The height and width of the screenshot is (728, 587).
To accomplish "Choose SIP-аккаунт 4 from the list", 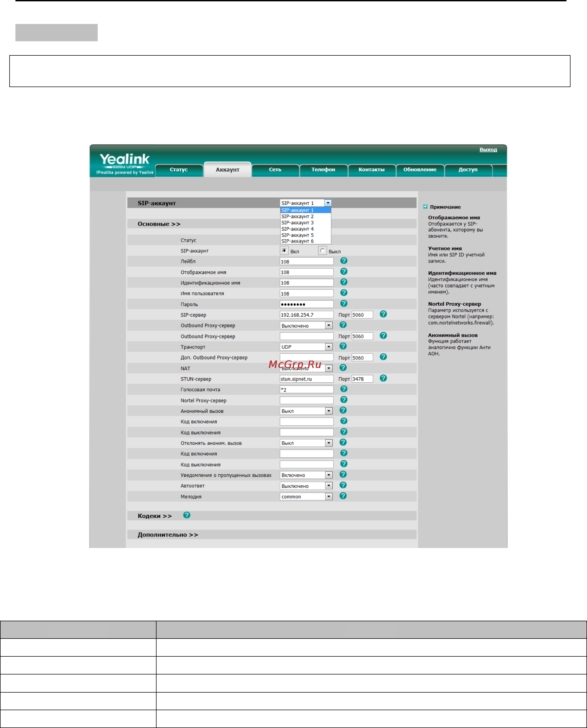I will [306, 229].
